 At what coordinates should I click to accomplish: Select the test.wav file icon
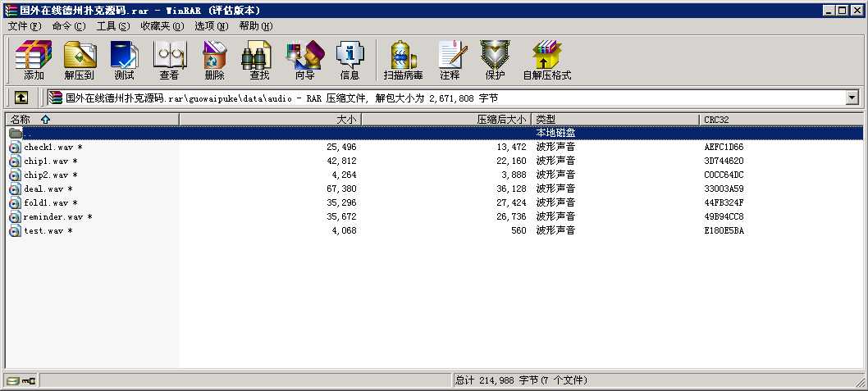(16, 230)
